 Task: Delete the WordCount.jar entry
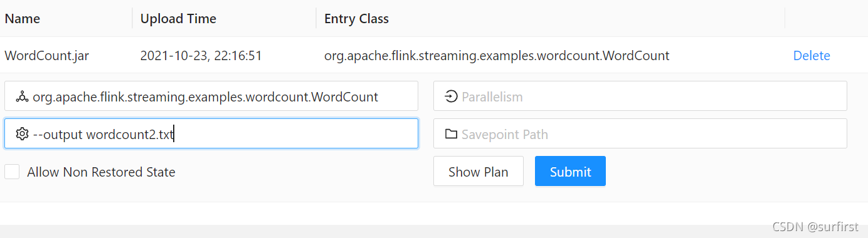(x=812, y=56)
